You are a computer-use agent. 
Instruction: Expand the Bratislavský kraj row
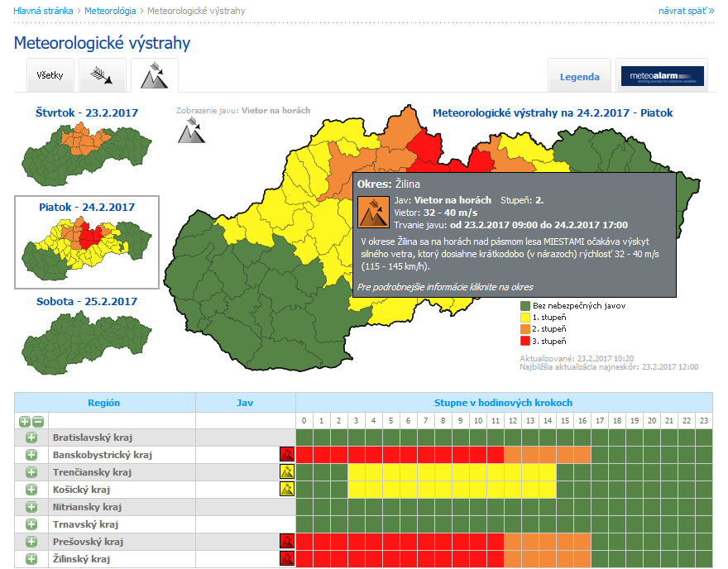[x=31, y=437]
